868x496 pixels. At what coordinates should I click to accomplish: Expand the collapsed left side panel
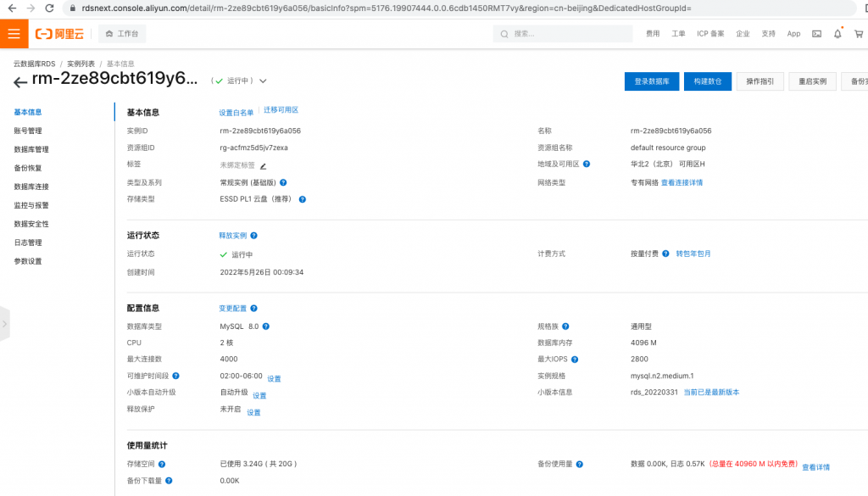[4, 324]
